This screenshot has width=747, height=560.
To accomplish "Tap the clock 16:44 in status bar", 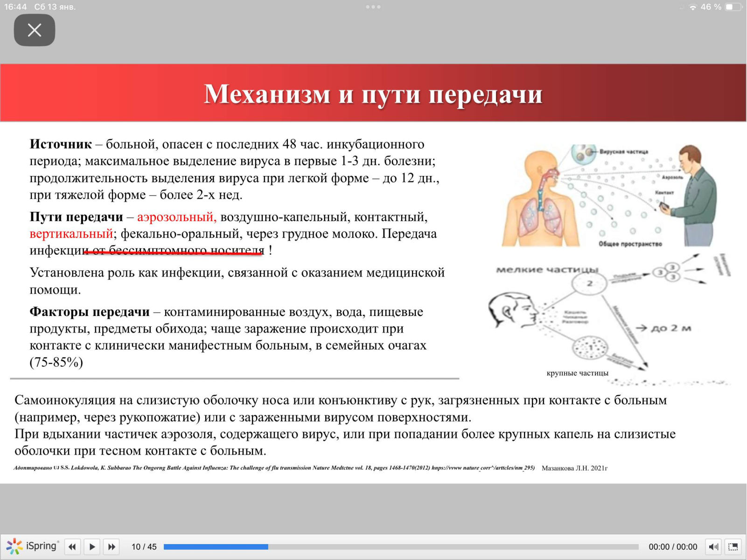I will tap(15, 7).
